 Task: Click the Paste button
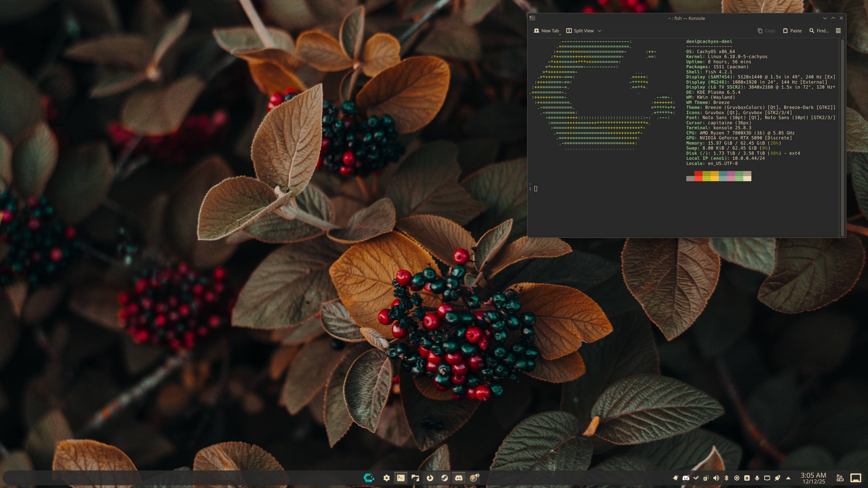[x=792, y=31]
